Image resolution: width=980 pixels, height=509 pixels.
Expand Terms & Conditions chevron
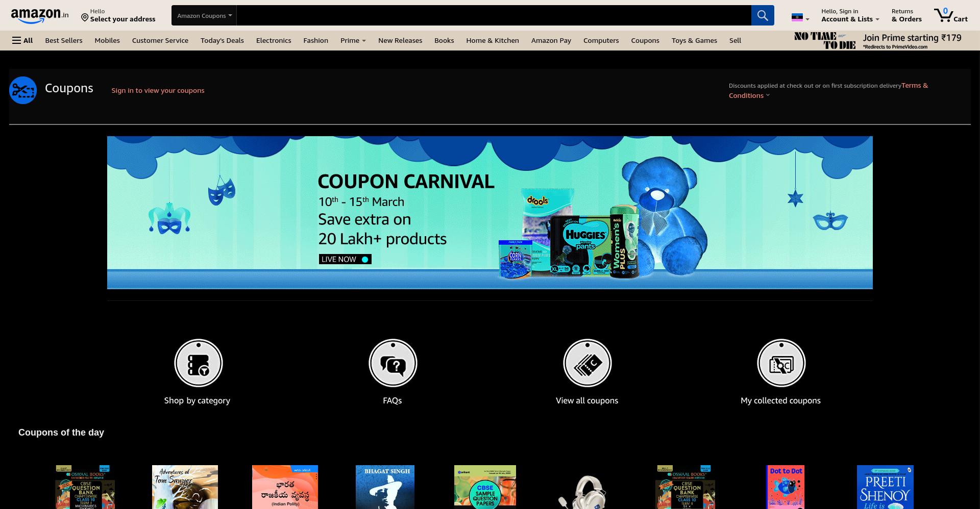[x=768, y=95]
